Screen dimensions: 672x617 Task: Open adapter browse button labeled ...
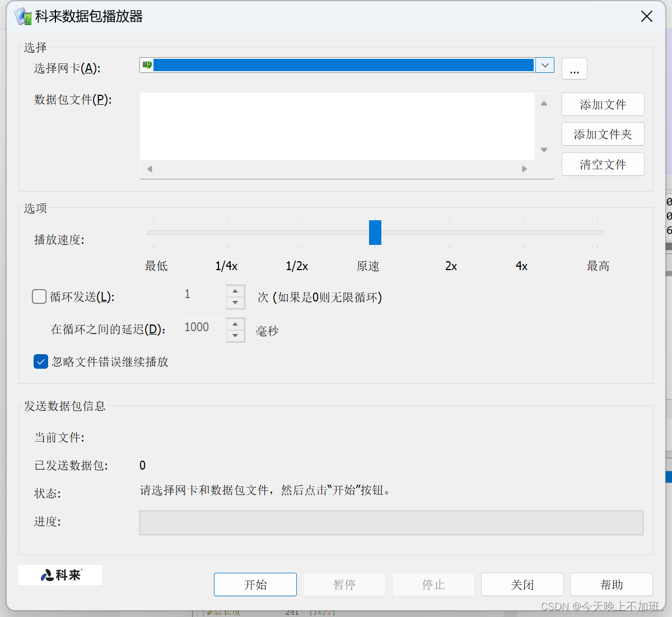coord(575,68)
